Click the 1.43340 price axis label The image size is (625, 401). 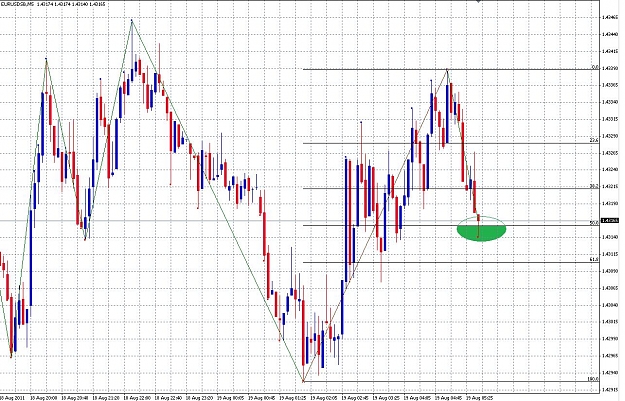[610, 102]
